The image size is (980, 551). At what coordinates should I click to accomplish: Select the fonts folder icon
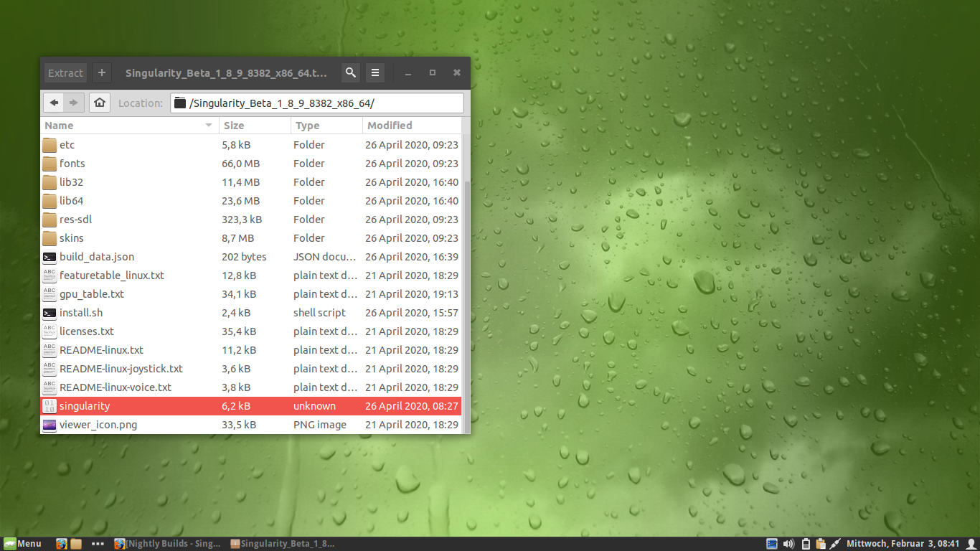tap(50, 164)
